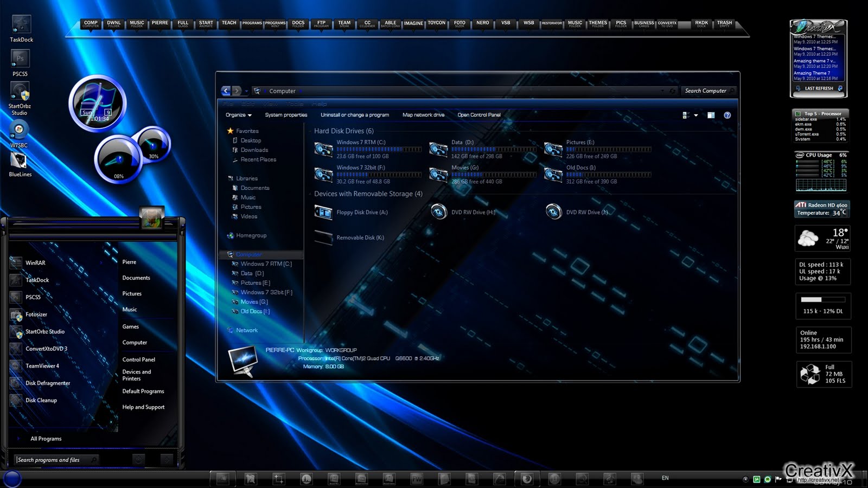
Task: Open Disk Defragmenter from Start menu
Action: point(48,383)
